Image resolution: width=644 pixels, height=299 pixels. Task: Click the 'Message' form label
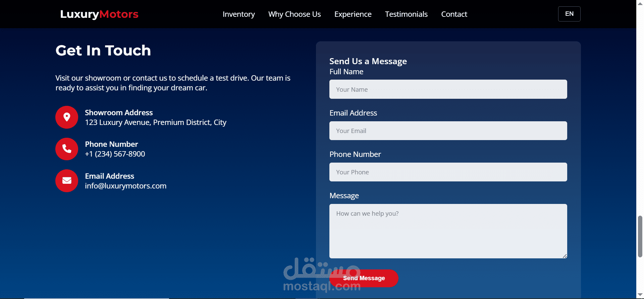coord(344,196)
